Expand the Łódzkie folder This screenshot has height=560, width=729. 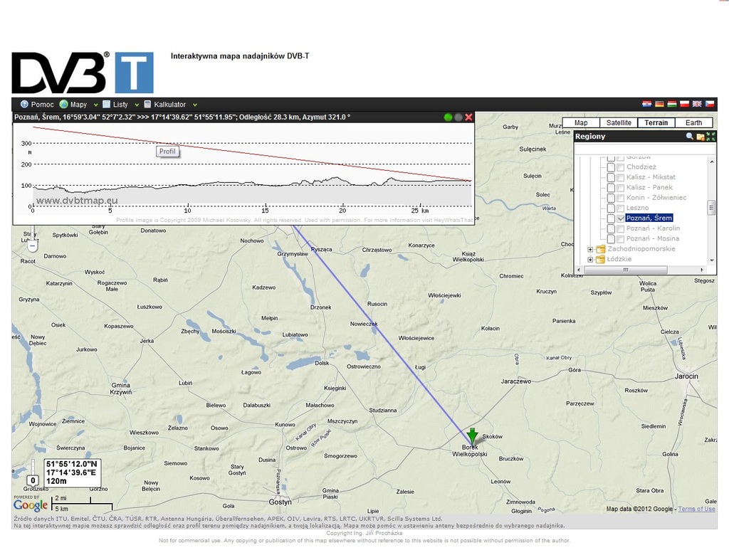tap(590, 259)
